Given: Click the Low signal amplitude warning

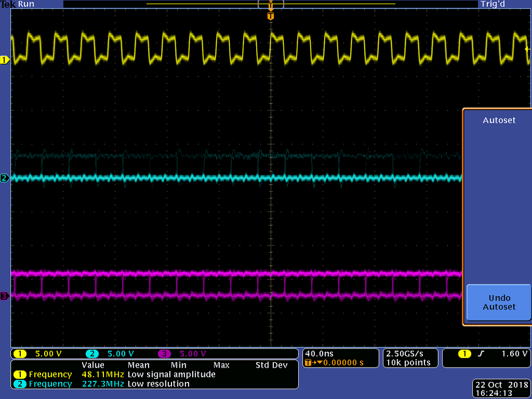Looking at the screenshot, I should pyautogui.click(x=171, y=374).
